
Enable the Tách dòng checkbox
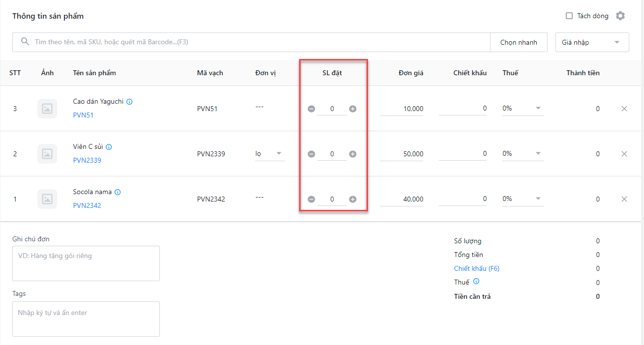569,16
